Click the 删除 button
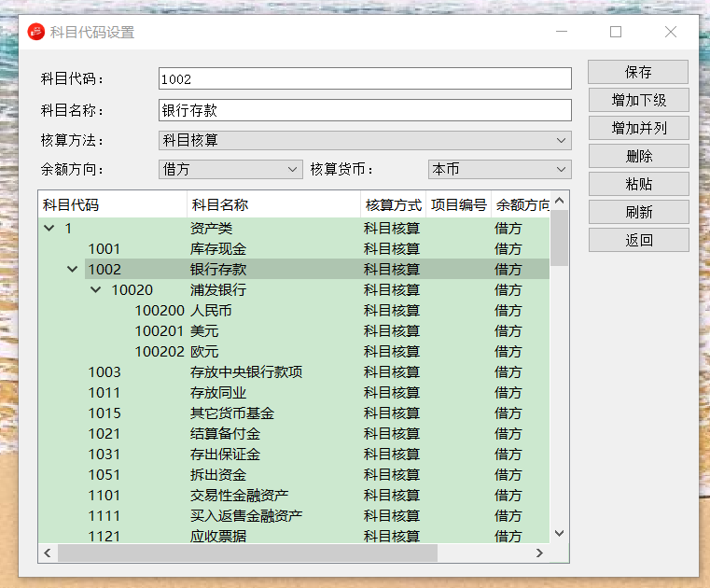The width and height of the screenshot is (710, 588). 638,156
